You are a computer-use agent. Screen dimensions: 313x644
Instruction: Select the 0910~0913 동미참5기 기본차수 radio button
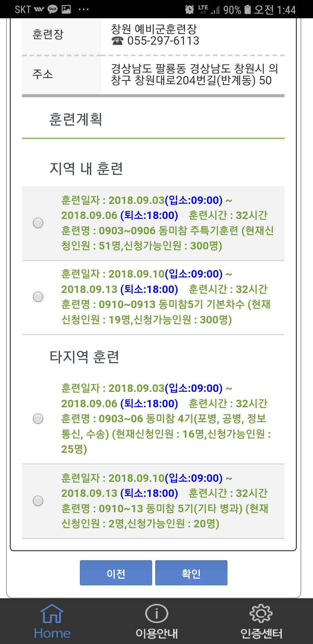pyautogui.click(x=38, y=297)
